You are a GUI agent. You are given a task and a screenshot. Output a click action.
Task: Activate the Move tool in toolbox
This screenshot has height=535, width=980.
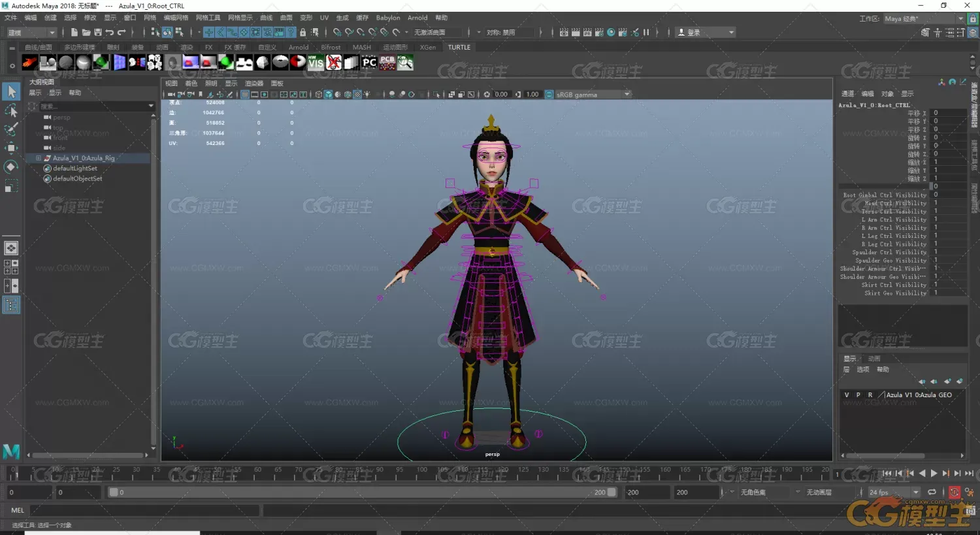click(x=11, y=148)
